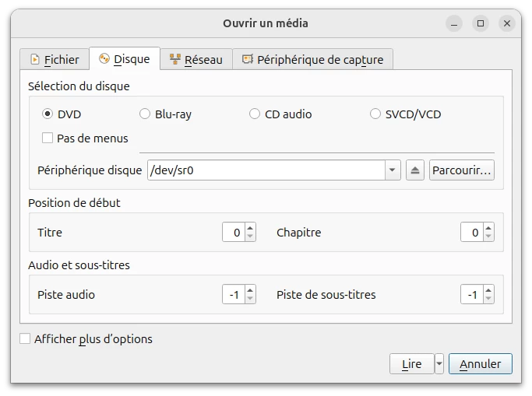Viewport: 532px width, 396px height.
Task: Switch to the Réseau tab
Action: (196, 59)
